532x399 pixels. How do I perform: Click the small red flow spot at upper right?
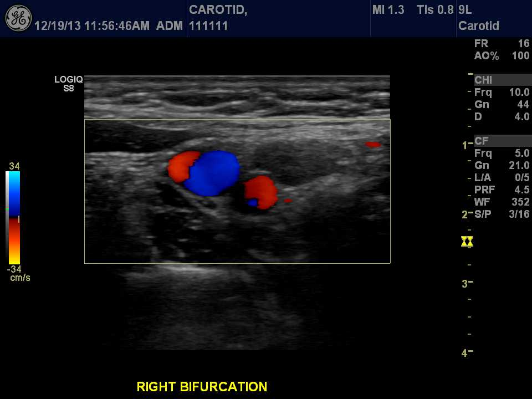click(x=373, y=145)
